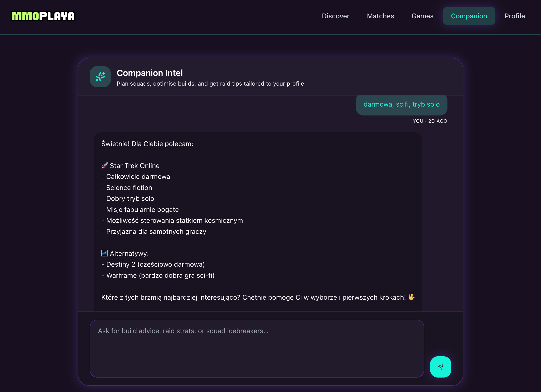Focus the build advice message input

(257, 348)
